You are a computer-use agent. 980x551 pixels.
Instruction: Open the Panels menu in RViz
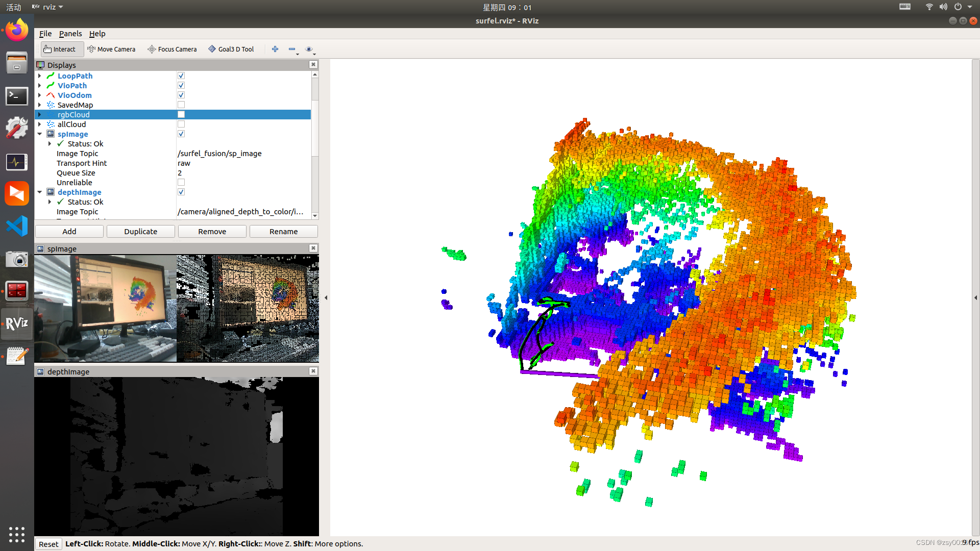69,33
